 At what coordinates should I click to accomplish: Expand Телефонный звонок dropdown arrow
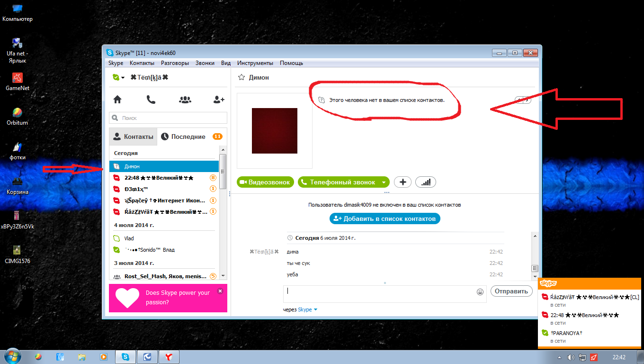(384, 182)
